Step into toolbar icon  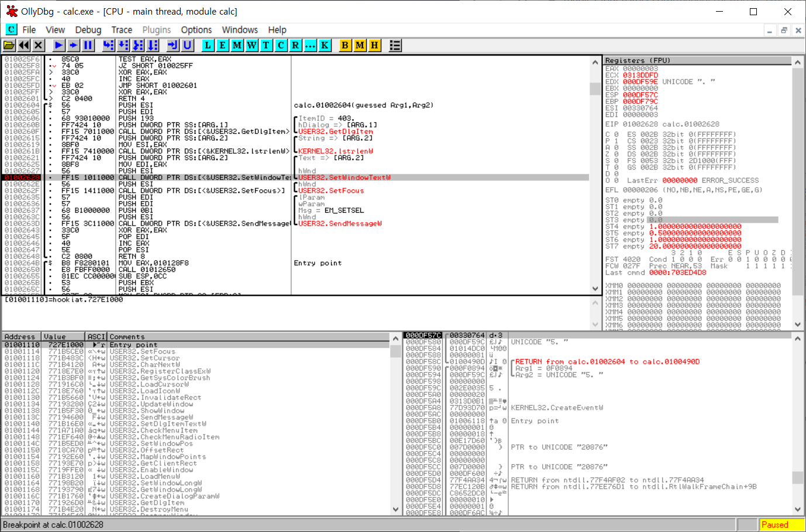109,45
